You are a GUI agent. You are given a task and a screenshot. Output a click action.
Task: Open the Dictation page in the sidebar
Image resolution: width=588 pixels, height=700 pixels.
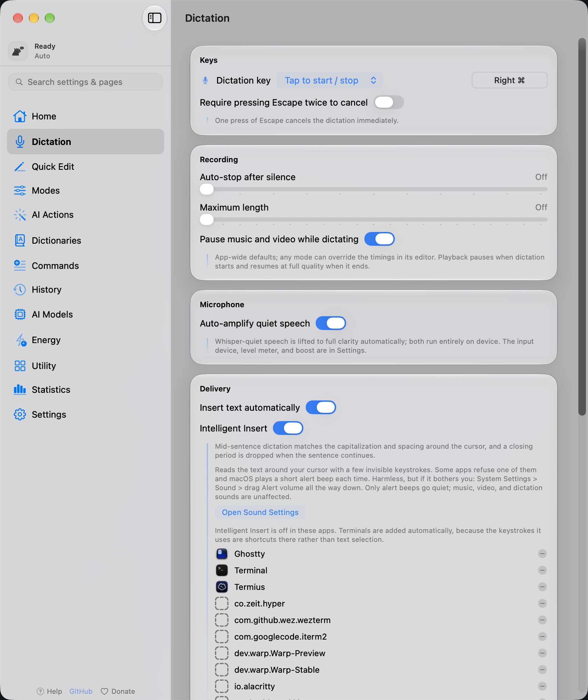pos(86,142)
